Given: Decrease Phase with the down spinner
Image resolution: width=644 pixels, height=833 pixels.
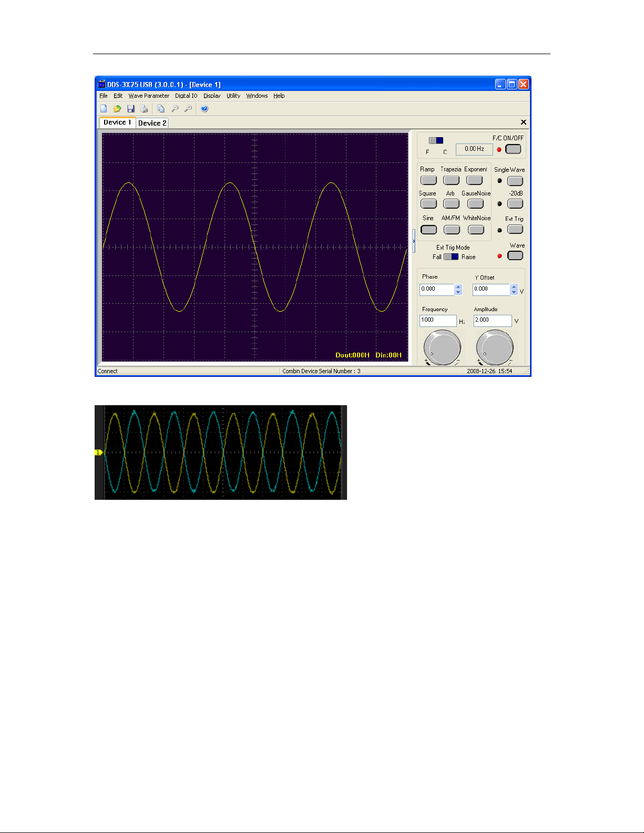Looking at the screenshot, I should point(458,292).
